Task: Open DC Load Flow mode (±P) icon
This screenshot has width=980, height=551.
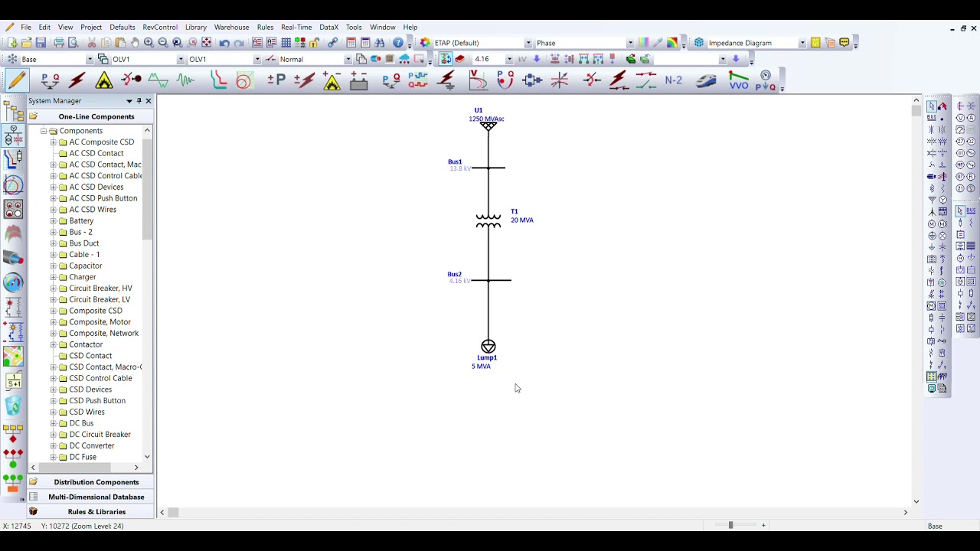Action: 276,80
